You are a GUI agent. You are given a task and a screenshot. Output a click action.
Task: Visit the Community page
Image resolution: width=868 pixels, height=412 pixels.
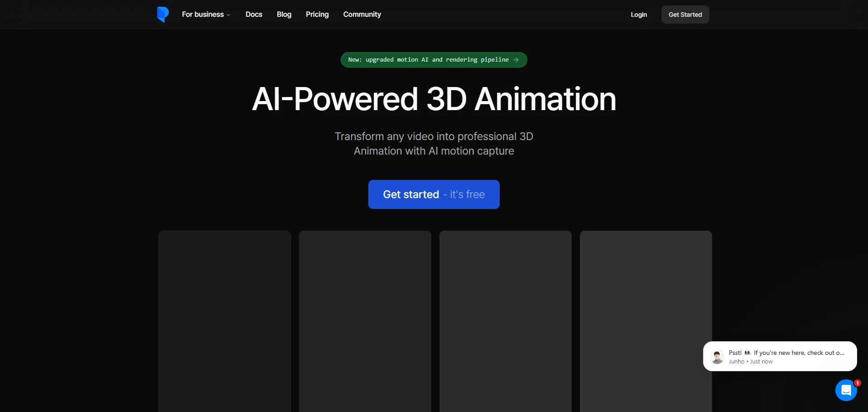[362, 15]
